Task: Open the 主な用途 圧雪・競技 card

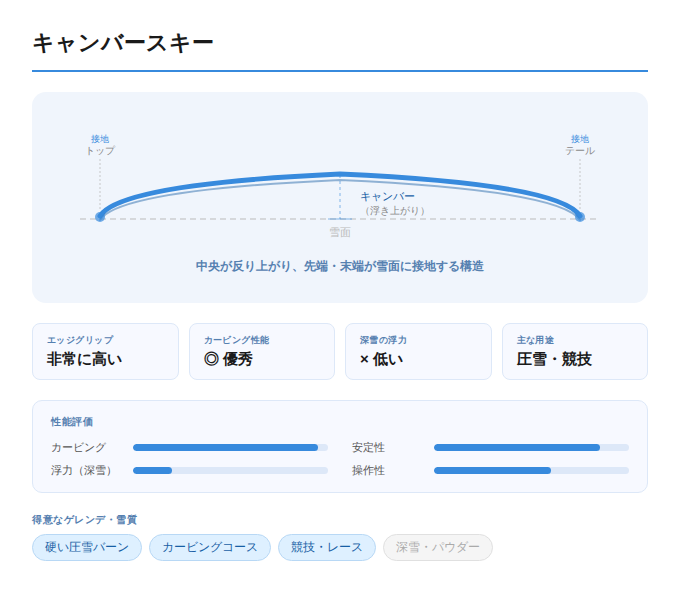Action: coord(575,351)
